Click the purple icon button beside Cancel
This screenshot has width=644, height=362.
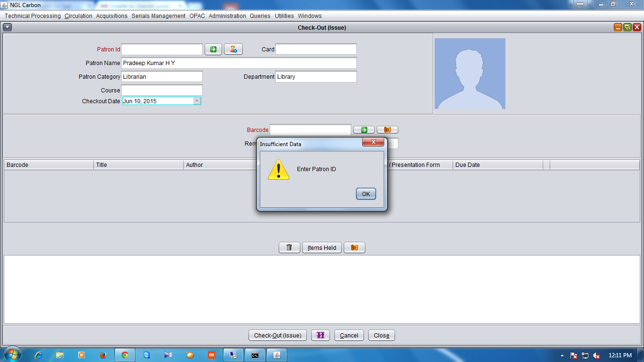(321, 335)
